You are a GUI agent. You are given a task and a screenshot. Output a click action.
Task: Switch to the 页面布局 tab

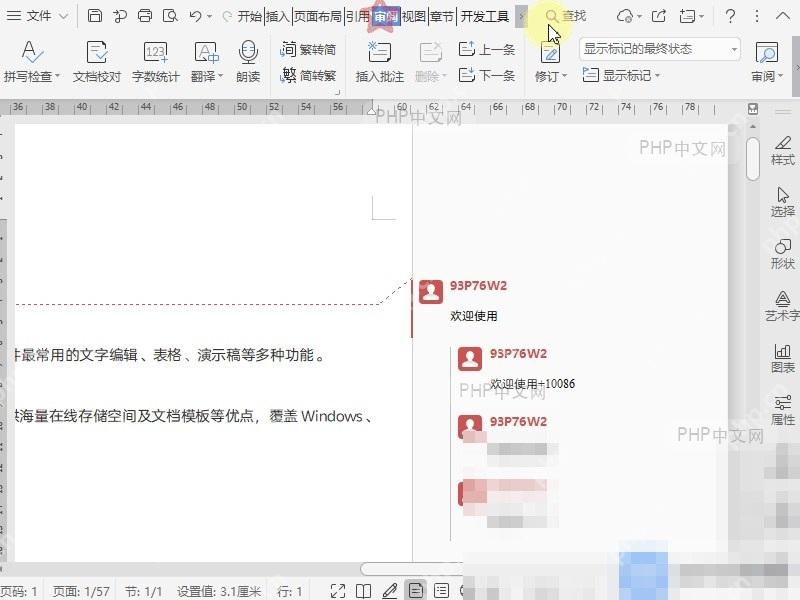coord(317,16)
